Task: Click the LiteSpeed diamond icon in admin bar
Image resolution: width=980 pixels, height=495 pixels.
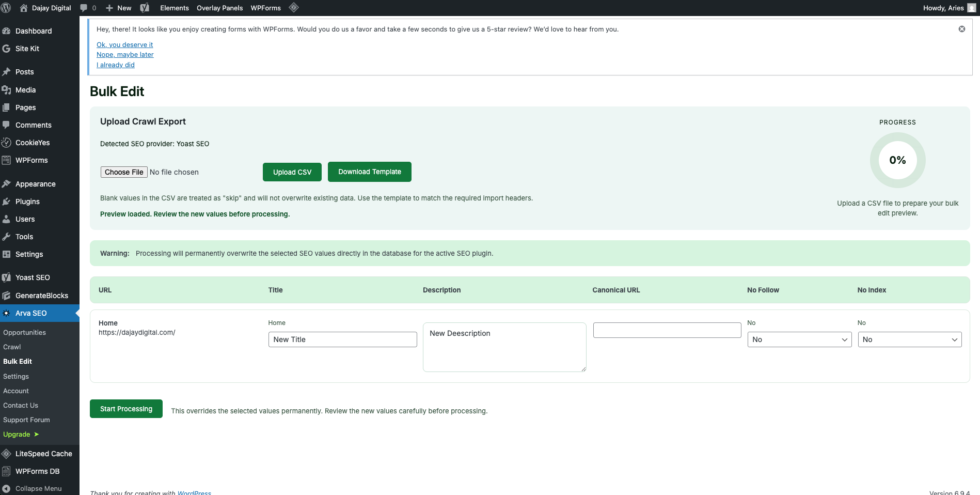Action: [x=294, y=8]
